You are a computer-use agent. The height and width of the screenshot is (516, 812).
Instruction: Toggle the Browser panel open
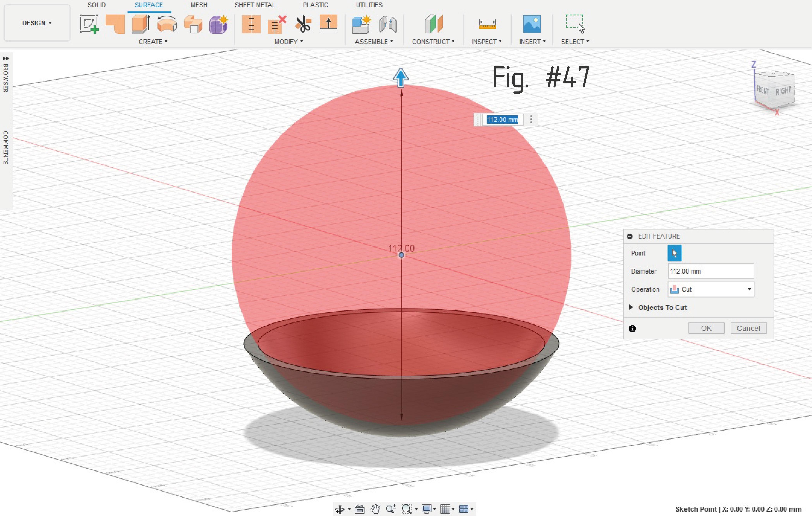point(5,59)
